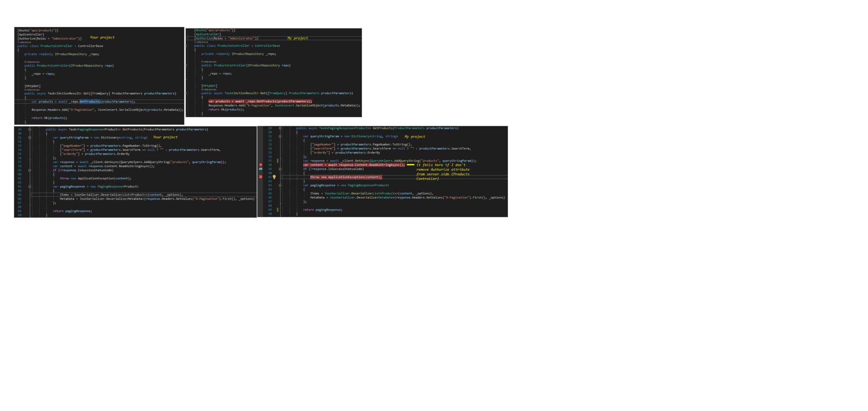Click the lightbulb quick actions icon
This screenshot has height=411, width=868.
click(x=274, y=177)
